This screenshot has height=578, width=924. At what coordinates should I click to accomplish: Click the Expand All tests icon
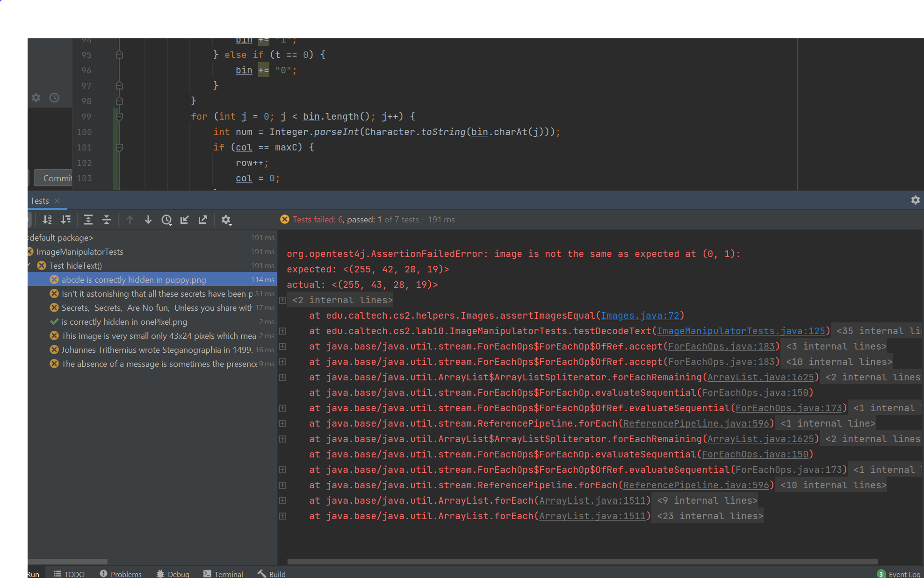[88, 220]
